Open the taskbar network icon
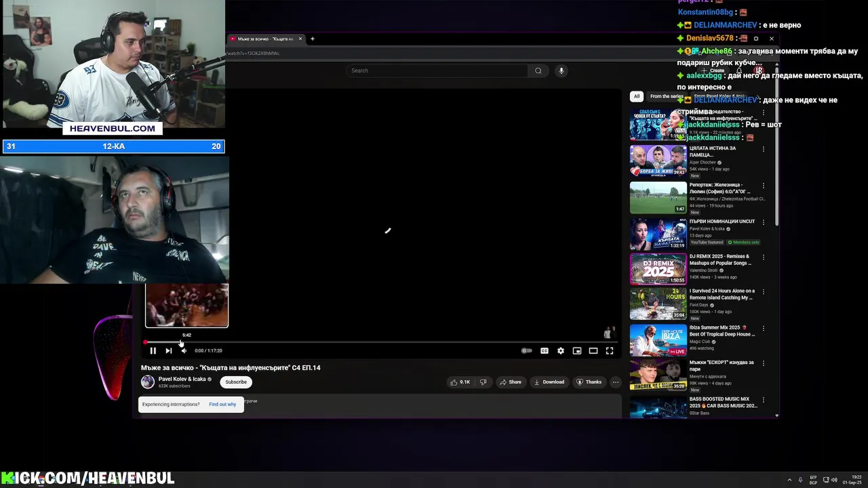 826,480
